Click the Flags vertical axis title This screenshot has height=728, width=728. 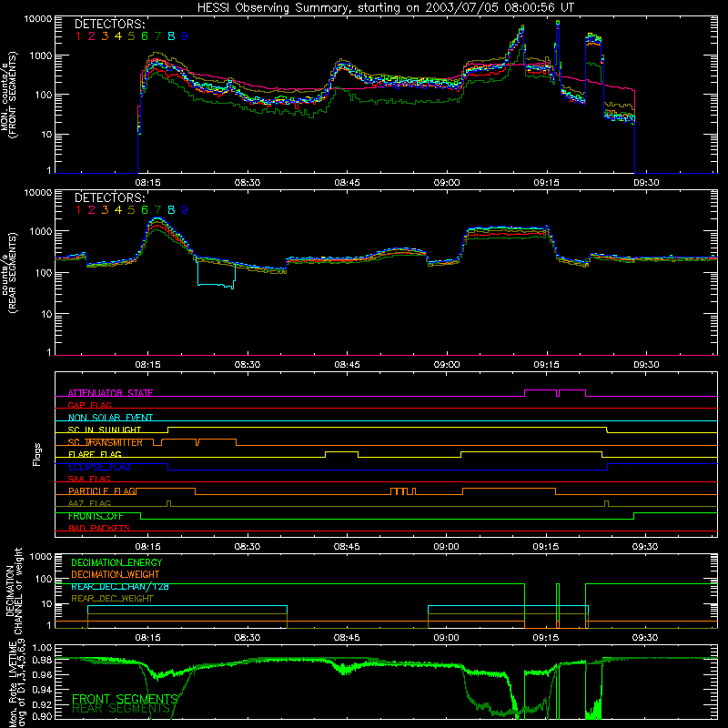coord(37,454)
